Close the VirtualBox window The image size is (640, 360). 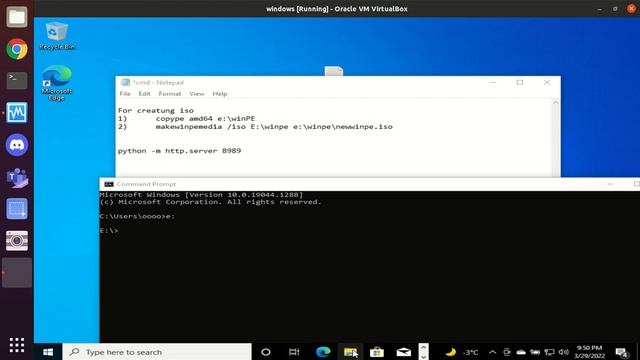pos(631,9)
